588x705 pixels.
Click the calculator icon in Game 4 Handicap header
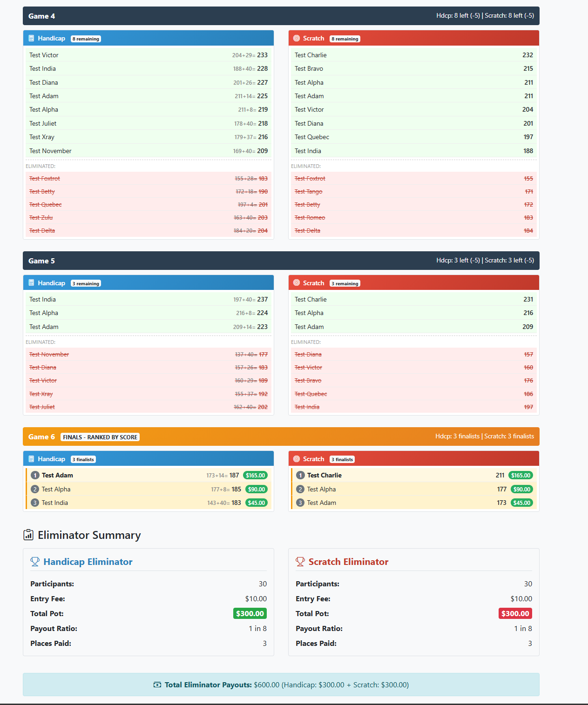coord(31,38)
